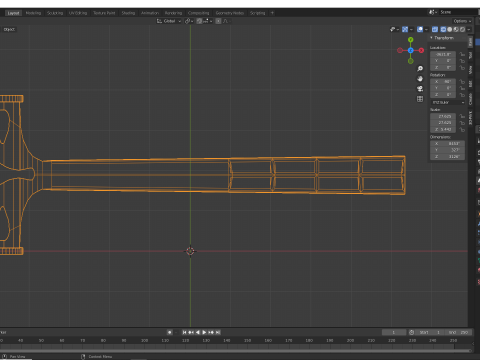This screenshot has width=480, height=360.
Task: Switch to the Layout workspace tab
Action: [x=13, y=13]
